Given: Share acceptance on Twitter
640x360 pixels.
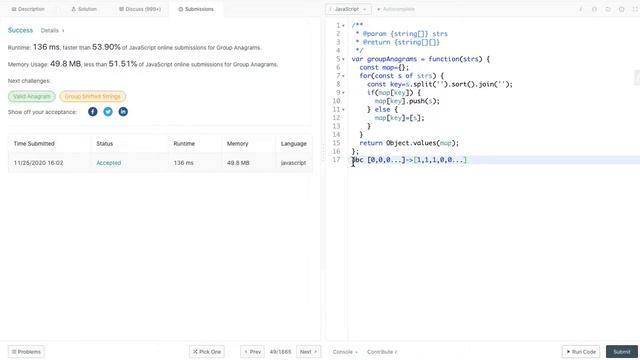Looking at the screenshot, I should (x=108, y=111).
